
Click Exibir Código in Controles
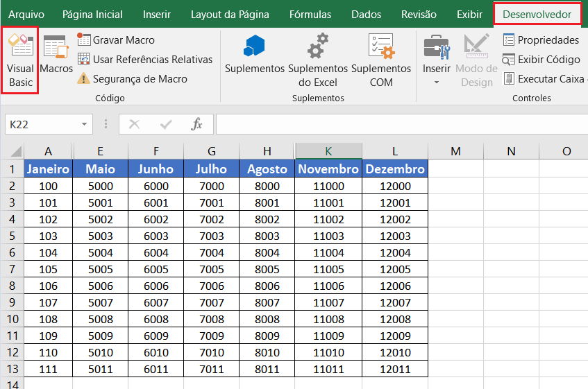coord(540,60)
